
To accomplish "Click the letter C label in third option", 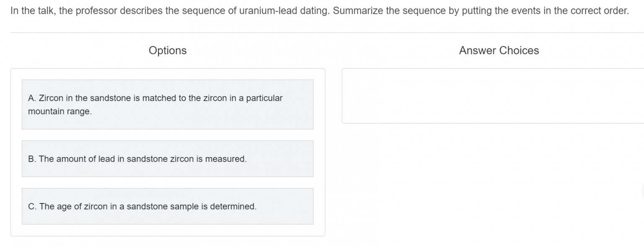I will [31, 206].
